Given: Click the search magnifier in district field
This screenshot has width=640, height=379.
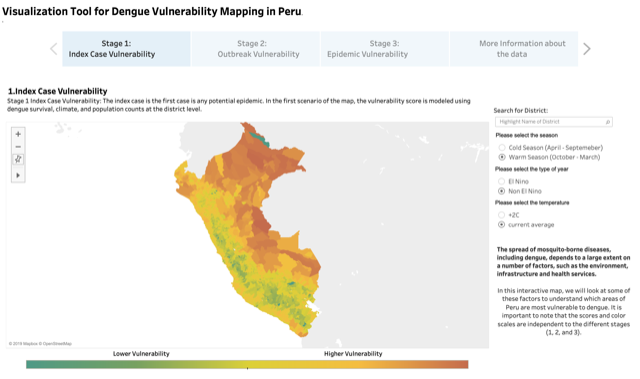Looking at the screenshot, I should coord(607,122).
